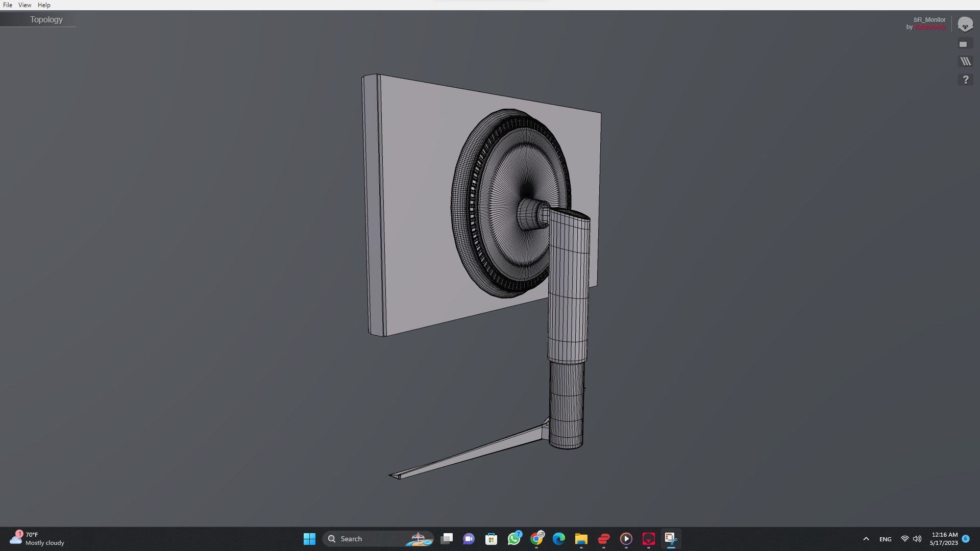Viewport: 980px width, 551px height.
Task: Open the media player taskbar icon
Action: coord(626,539)
